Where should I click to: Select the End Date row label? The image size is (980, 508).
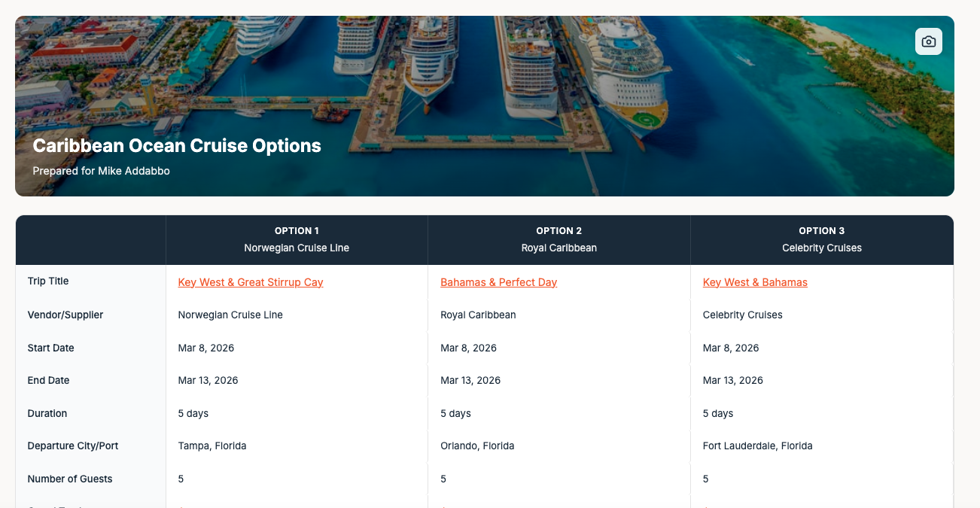[48, 380]
